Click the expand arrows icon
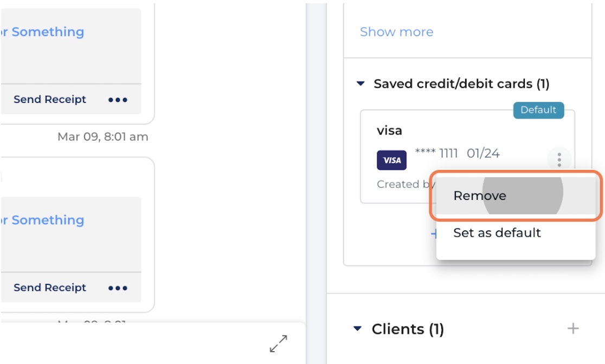The width and height of the screenshot is (605, 364). pos(279,343)
